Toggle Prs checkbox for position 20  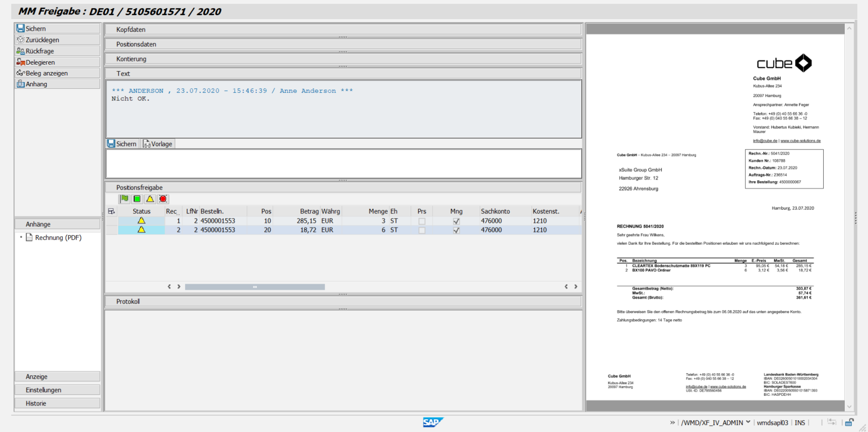click(x=422, y=230)
